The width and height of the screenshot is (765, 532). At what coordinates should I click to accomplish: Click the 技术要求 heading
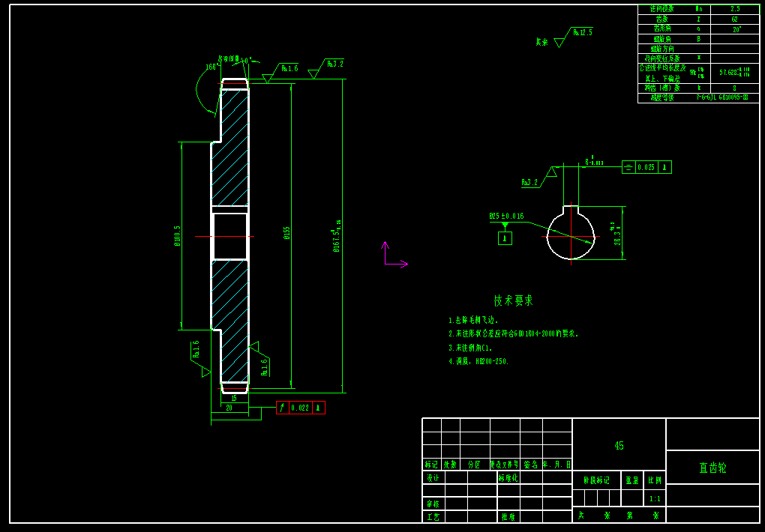pos(513,300)
